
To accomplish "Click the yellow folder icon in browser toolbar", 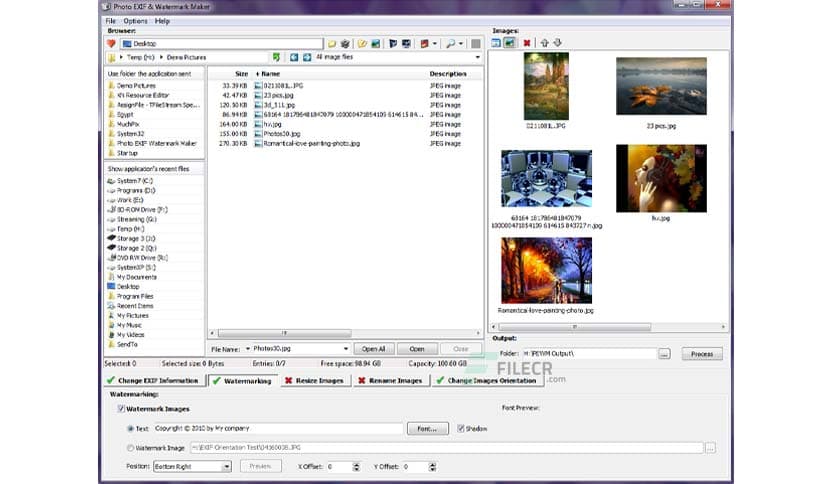I will tap(332, 44).
